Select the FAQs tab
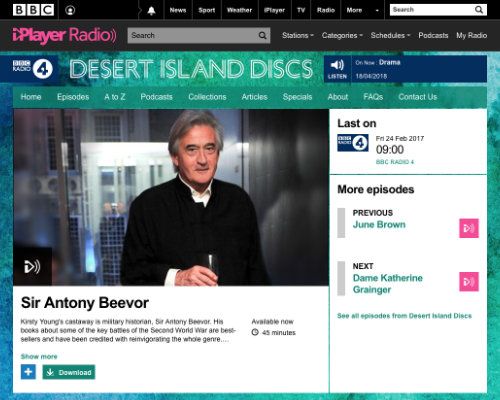The width and height of the screenshot is (500, 400). (x=373, y=97)
